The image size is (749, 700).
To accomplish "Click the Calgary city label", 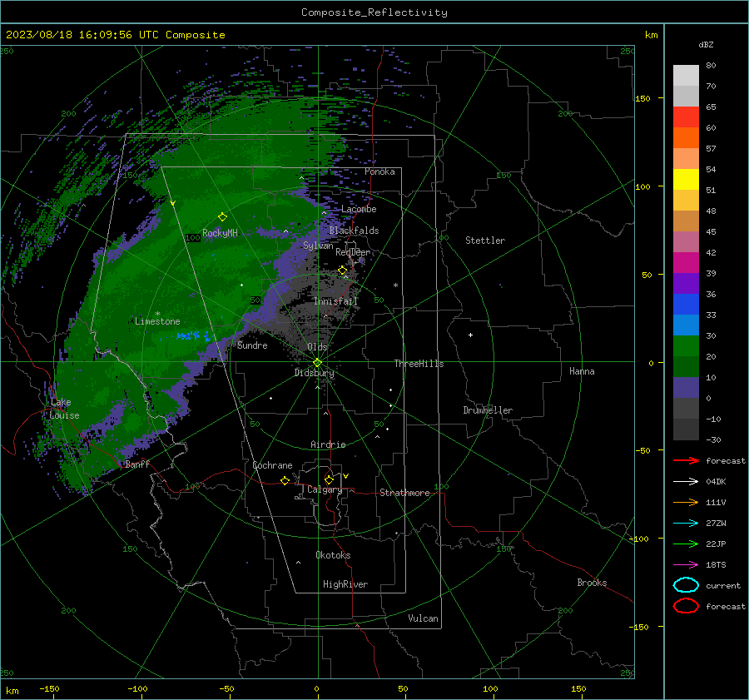I will 325,489.
